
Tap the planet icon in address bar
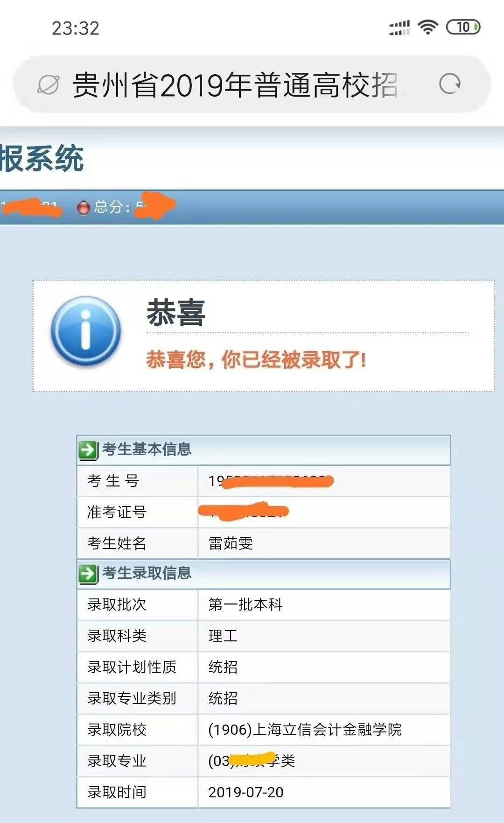[x=48, y=84]
